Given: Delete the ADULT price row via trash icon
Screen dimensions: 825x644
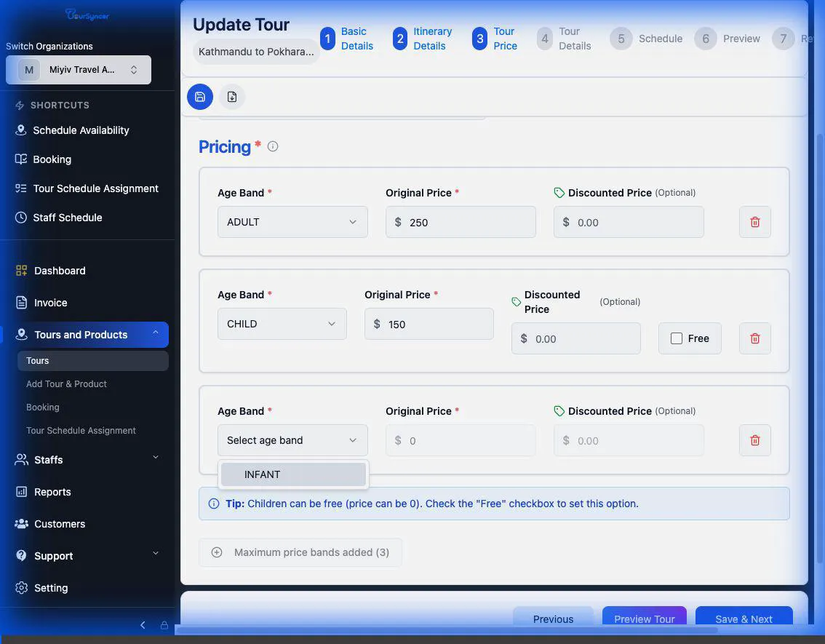Looking at the screenshot, I should (x=754, y=222).
